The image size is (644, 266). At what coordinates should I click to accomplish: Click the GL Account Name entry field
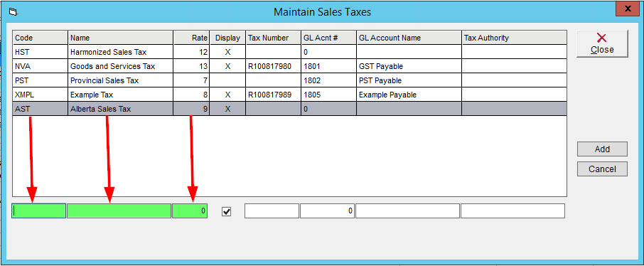point(407,211)
